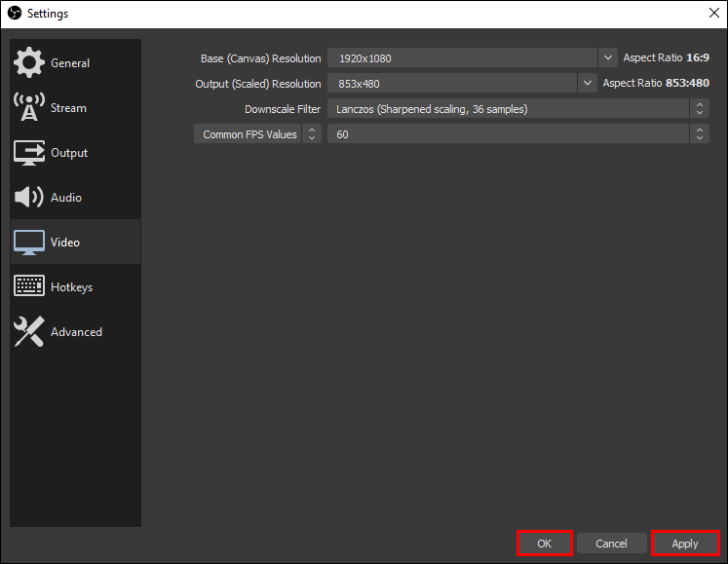Click the OK button
Screen dimensions: 728x564
click(x=544, y=544)
